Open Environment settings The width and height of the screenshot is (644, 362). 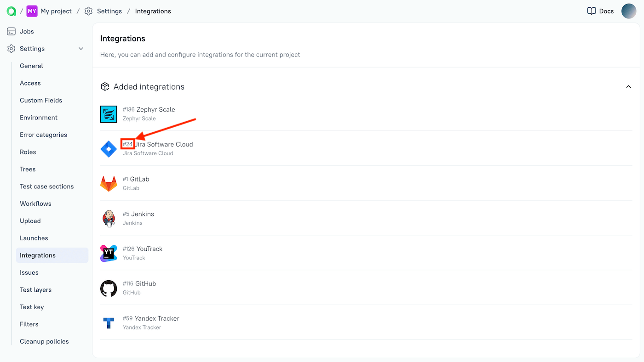point(39,118)
